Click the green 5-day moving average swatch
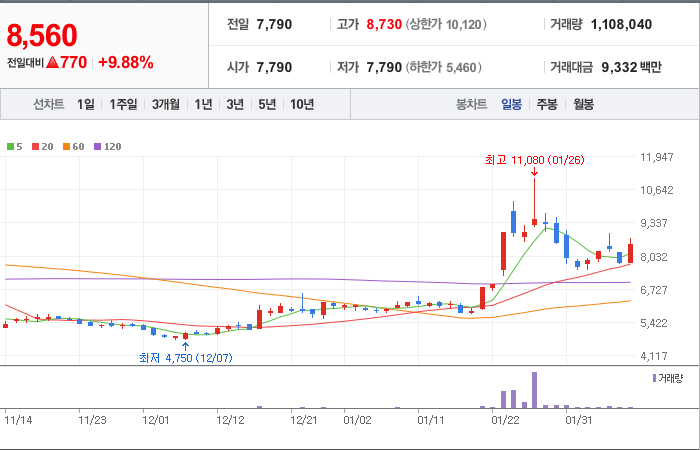The width and height of the screenshot is (700, 450). [x=10, y=146]
